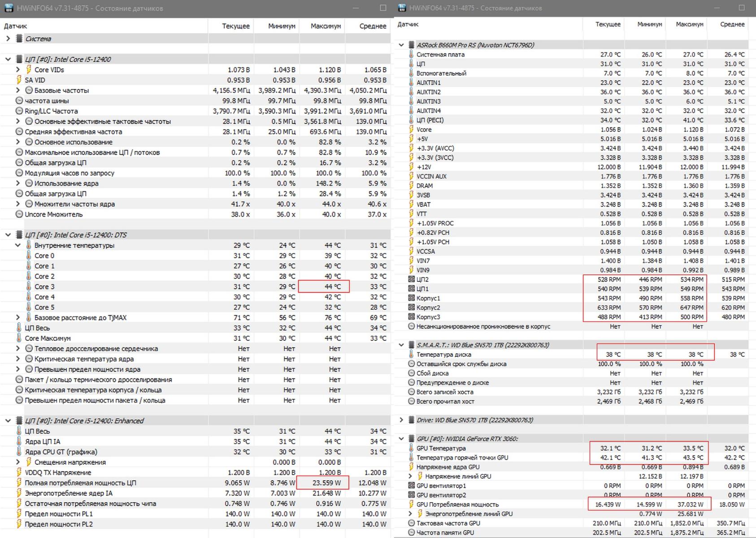This screenshot has width=756, height=538.
Task: Click Максимум column header in left window
Action: pyautogui.click(x=326, y=26)
